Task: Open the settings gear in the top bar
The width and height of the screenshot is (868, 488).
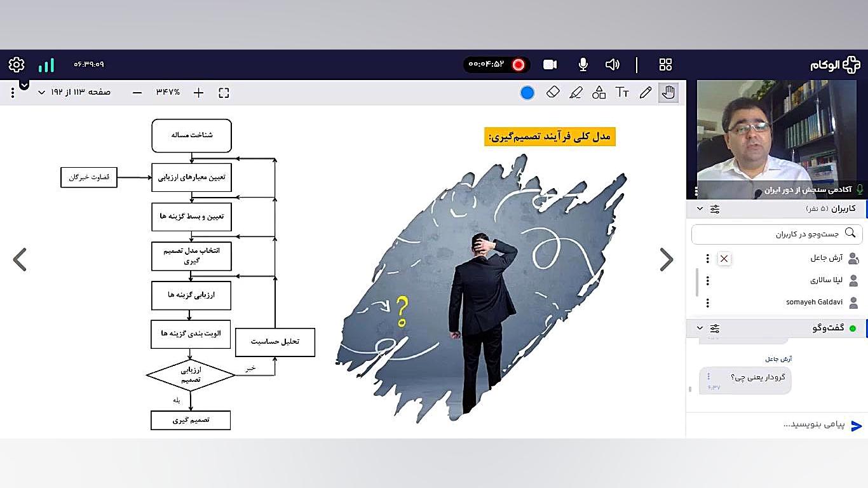Action: (17, 65)
